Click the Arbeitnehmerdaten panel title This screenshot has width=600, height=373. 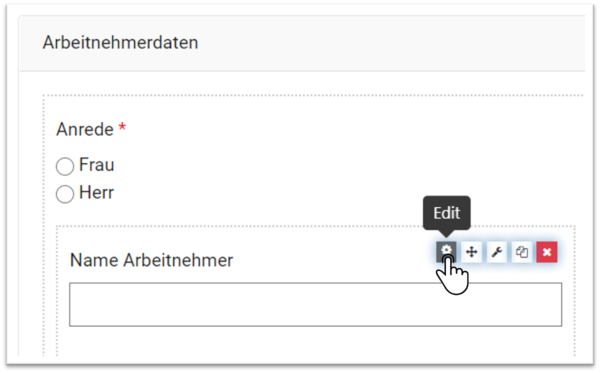click(x=120, y=42)
